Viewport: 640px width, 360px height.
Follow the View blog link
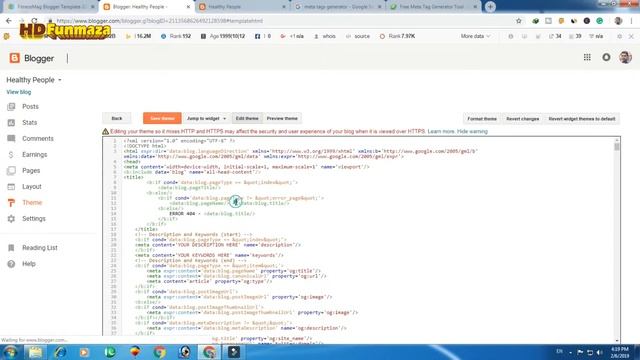pos(19,92)
